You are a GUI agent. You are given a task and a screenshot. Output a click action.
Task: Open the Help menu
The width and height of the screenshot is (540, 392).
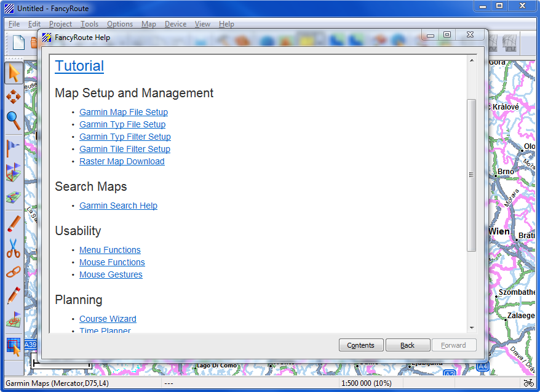click(x=226, y=24)
